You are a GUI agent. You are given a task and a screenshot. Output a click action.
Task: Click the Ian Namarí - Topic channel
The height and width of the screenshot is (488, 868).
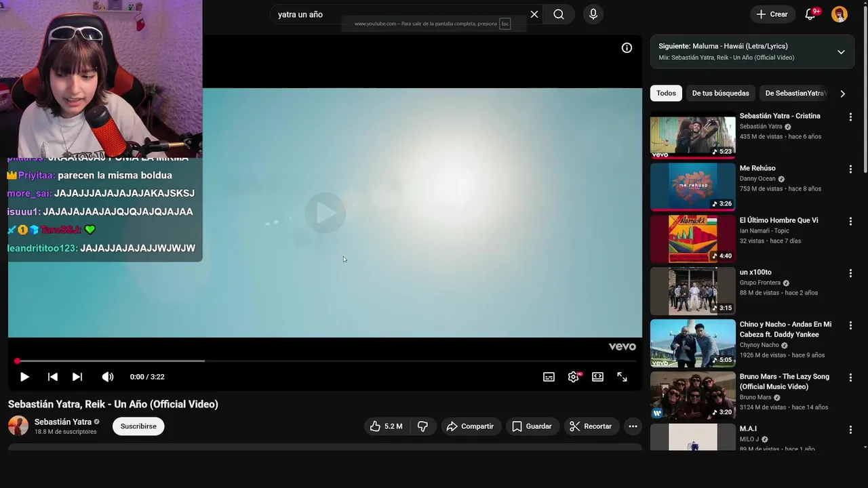tap(764, 231)
